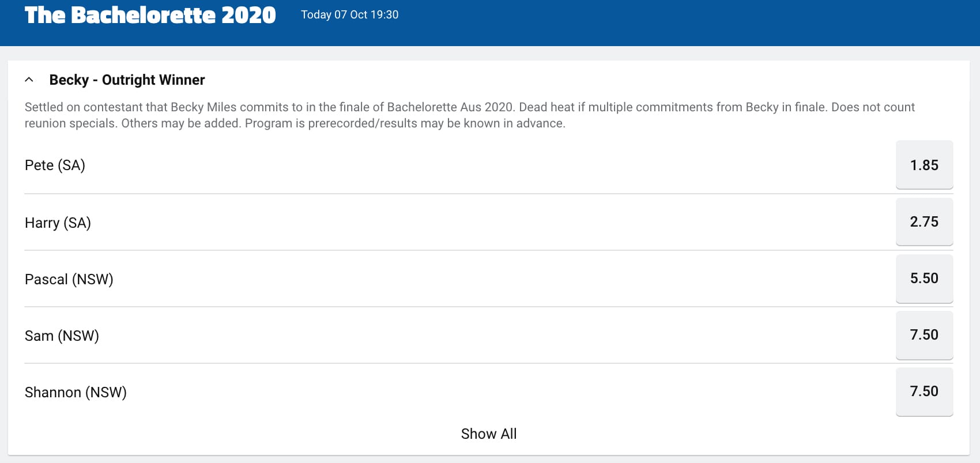Collapse the Becky - Outright Winner market chevron
Screen dimensions: 980x463
pos(29,80)
